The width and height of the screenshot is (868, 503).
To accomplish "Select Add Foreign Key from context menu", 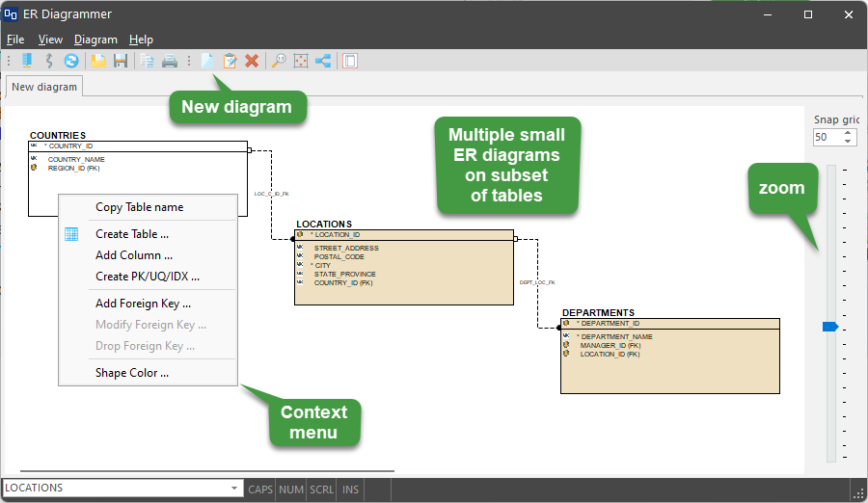I will 143,304.
